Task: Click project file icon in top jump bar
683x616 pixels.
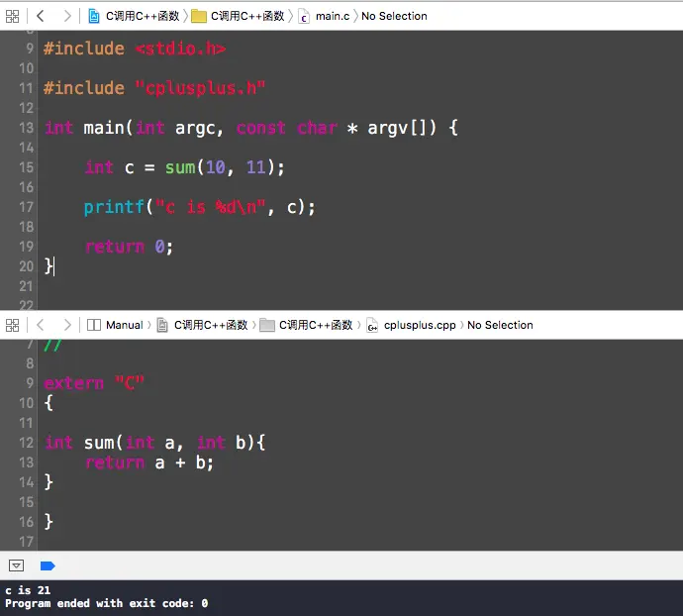Action: click(x=94, y=17)
